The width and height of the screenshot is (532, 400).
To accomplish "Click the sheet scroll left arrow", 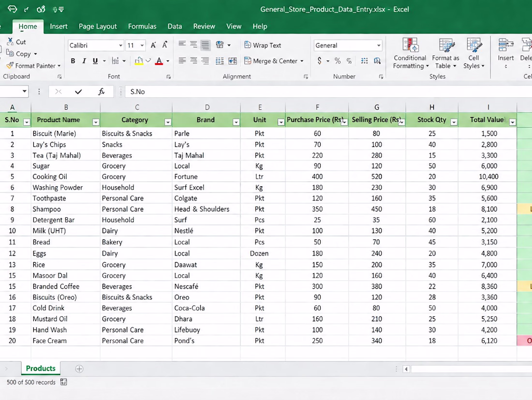I will pos(406,369).
